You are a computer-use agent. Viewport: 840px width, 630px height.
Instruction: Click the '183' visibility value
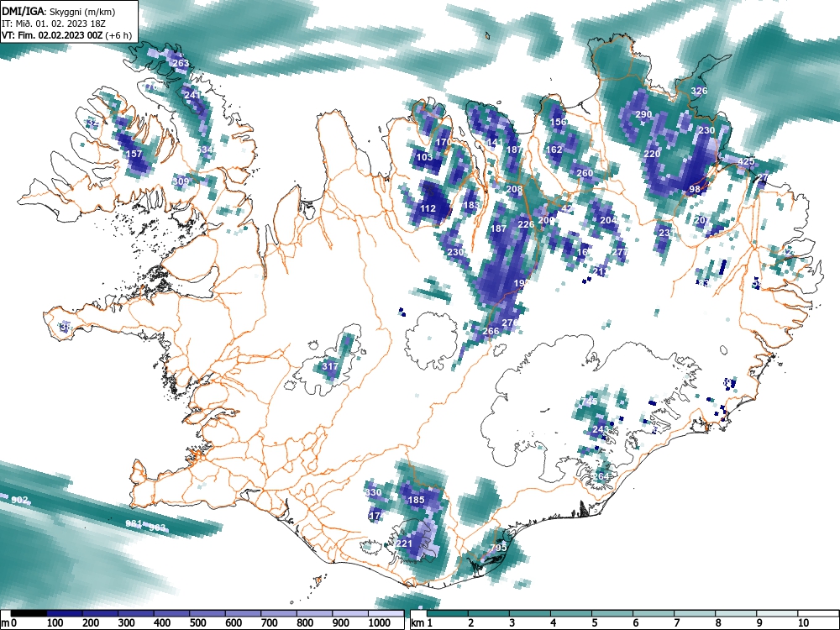pyautogui.click(x=471, y=205)
